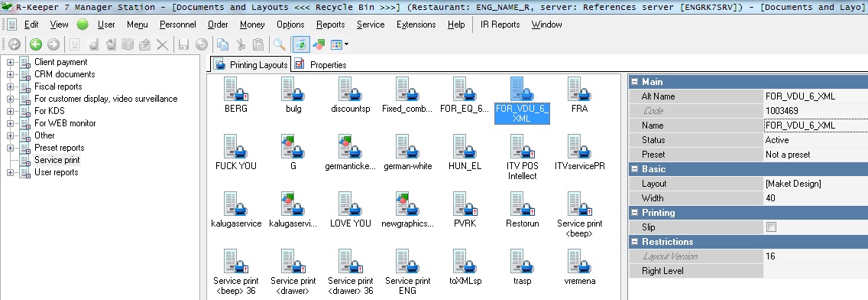Click the scissors cut icon
This screenshot has height=300, width=868.
click(241, 44)
